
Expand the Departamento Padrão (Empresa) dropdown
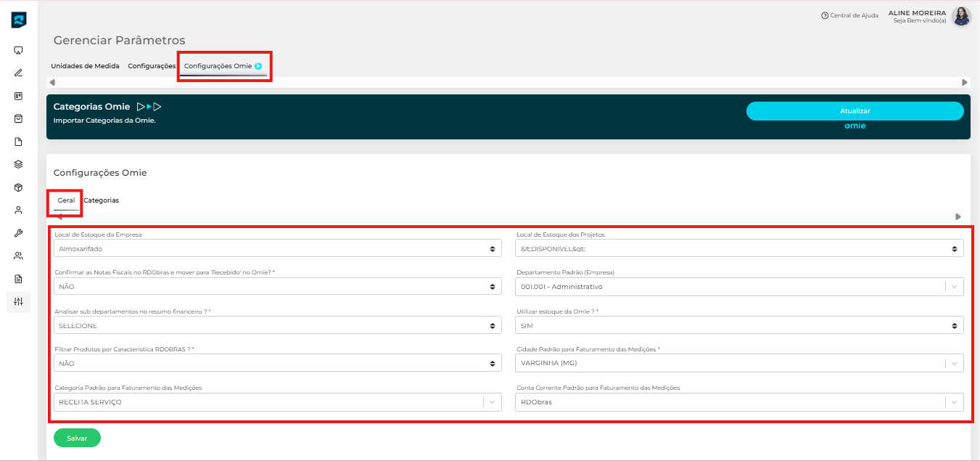[739, 287]
